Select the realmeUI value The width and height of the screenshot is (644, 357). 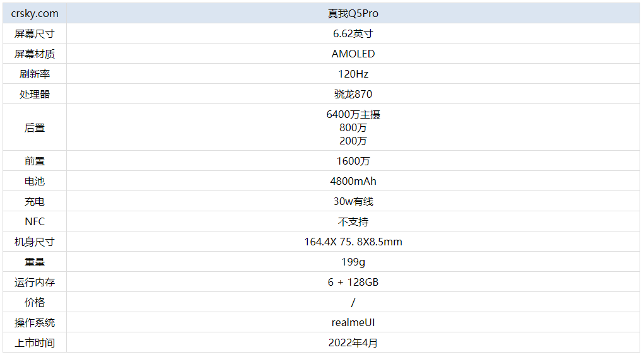[x=353, y=322]
